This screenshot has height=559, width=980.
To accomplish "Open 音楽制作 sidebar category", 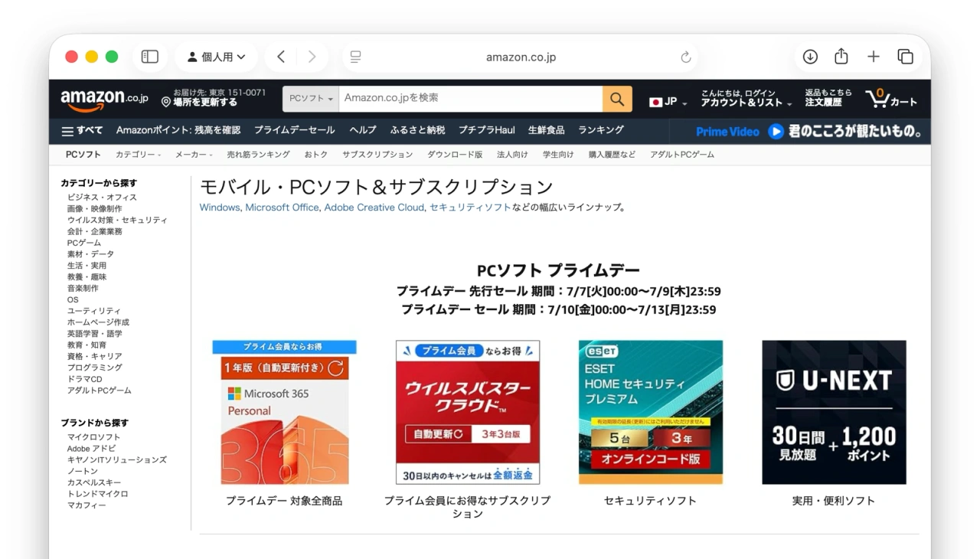I will tap(83, 289).
